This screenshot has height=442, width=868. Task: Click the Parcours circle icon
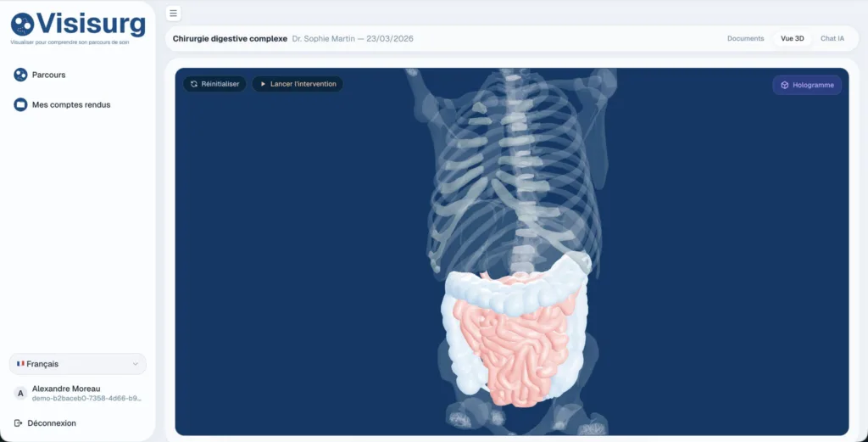point(20,75)
